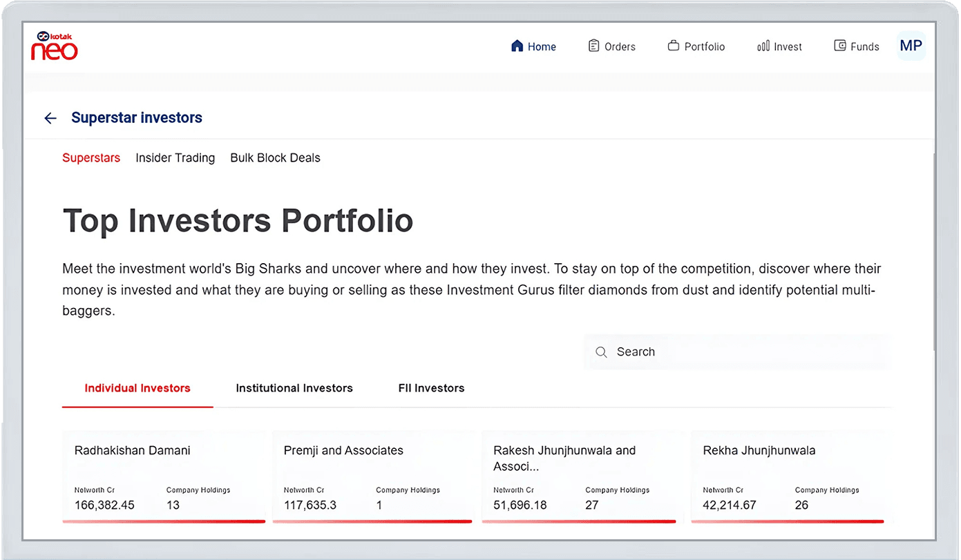Click the Portfolio briefcase icon
The width and height of the screenshot is (961, 560).
(673, 46)
